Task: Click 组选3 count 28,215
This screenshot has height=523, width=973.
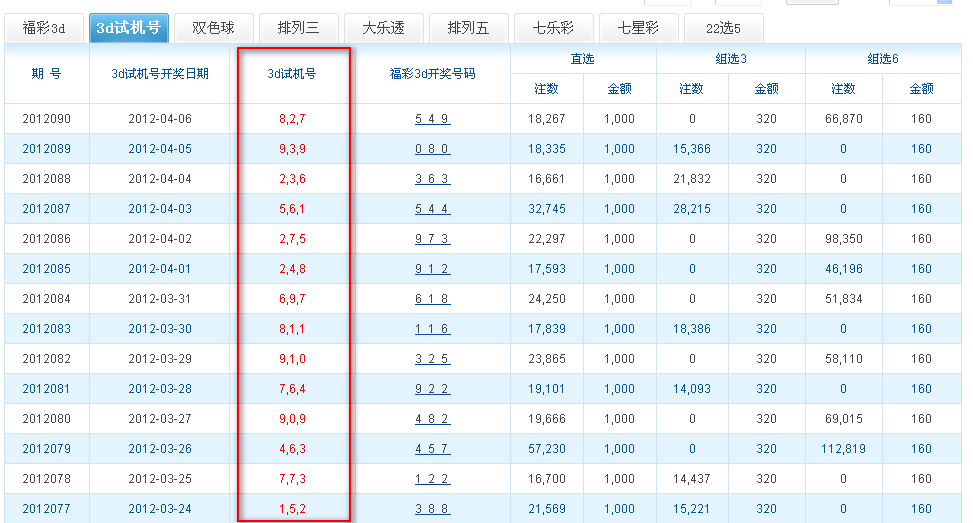Action: pos(692,208)
